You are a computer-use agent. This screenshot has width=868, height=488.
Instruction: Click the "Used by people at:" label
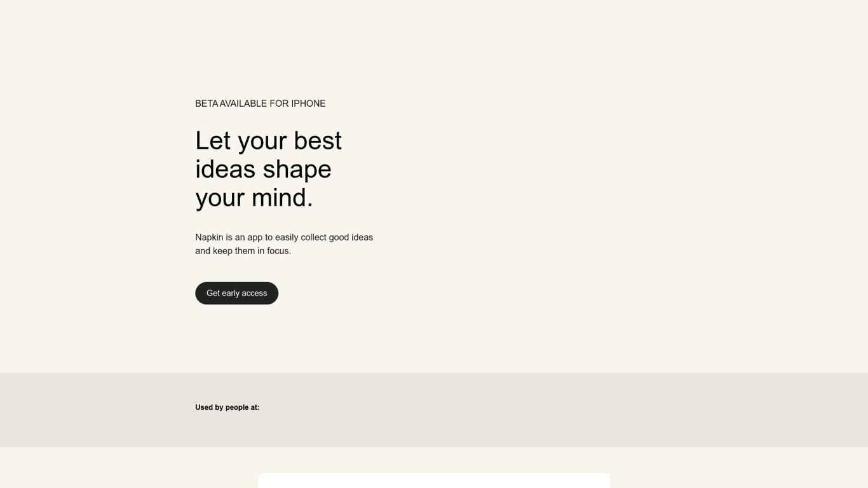[227, 407]
